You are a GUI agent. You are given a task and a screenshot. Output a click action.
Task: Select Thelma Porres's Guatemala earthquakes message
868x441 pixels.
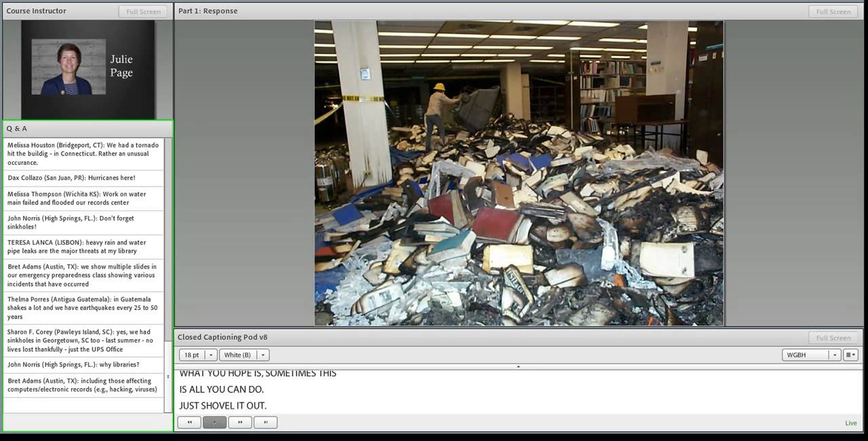(83, 308)
